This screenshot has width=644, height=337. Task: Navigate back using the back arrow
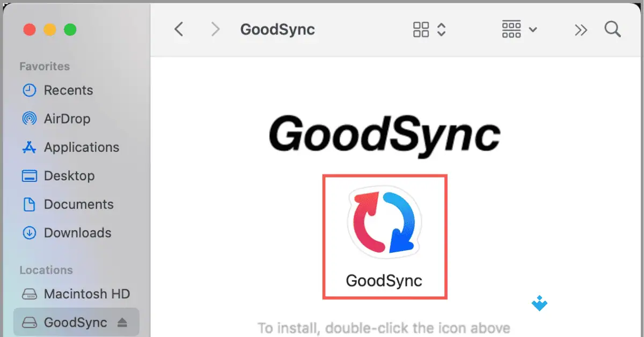[179, 30]
